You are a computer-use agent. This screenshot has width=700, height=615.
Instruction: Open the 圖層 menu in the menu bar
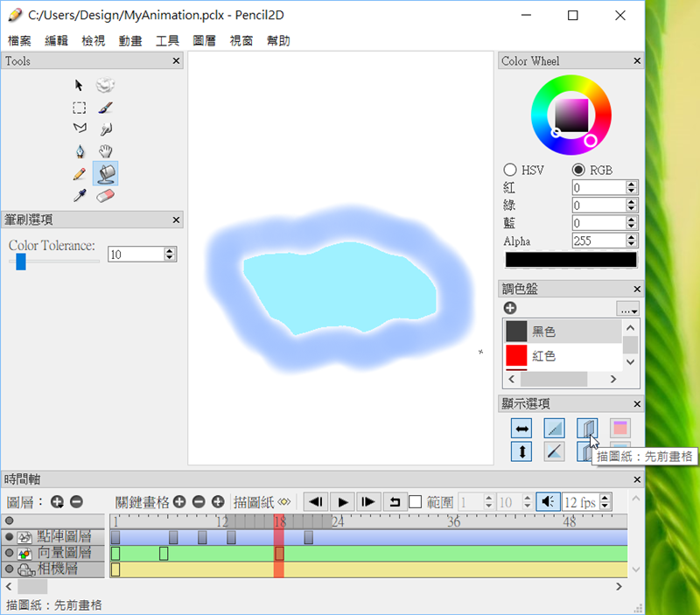click(204, 40)
